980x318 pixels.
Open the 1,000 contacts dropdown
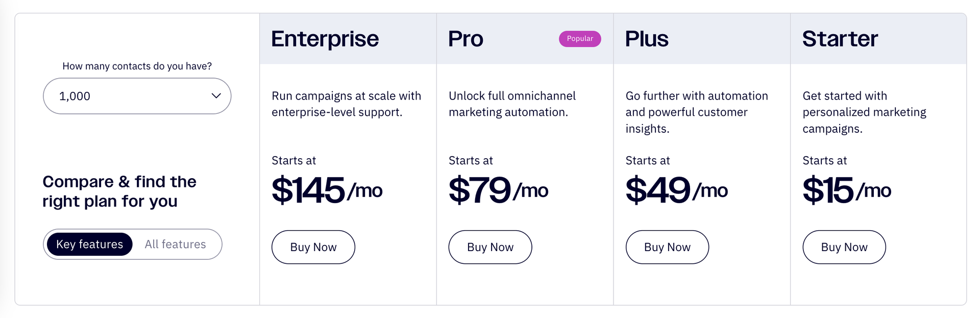[137, 96]
